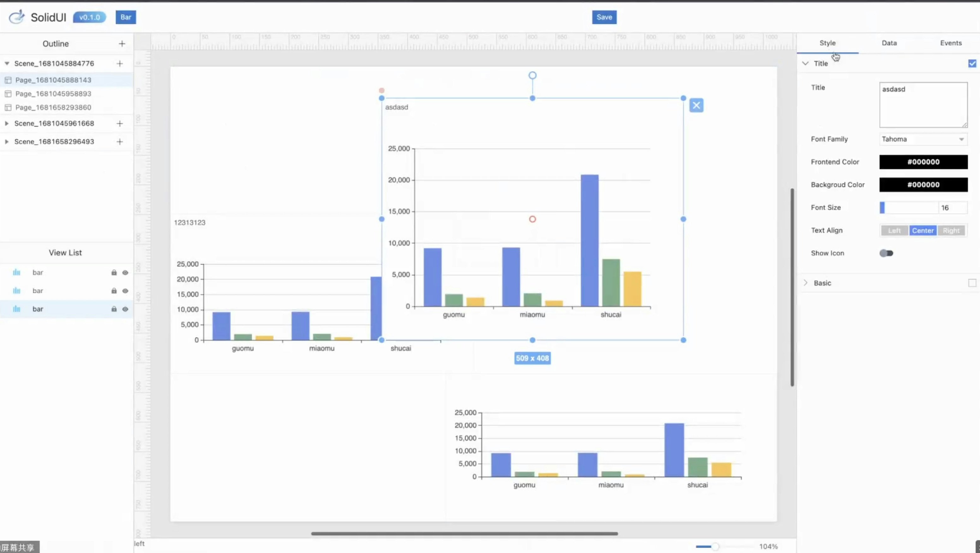
Task: Switch to the Events tab
Action: (951, 43)
